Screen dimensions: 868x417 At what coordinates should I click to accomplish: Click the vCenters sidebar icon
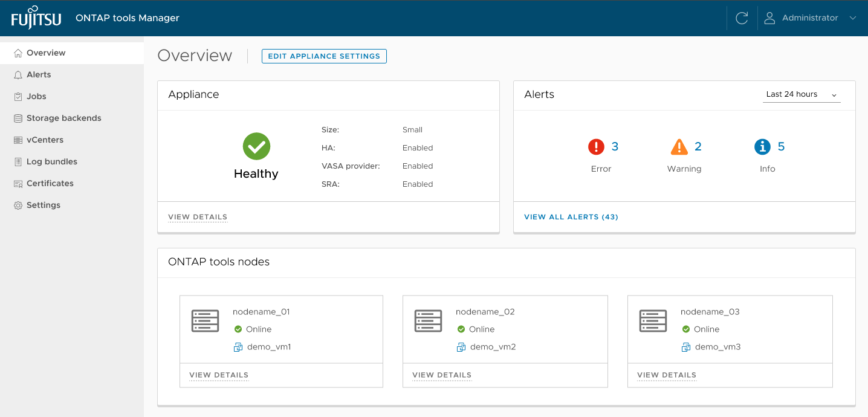[17, 140]
